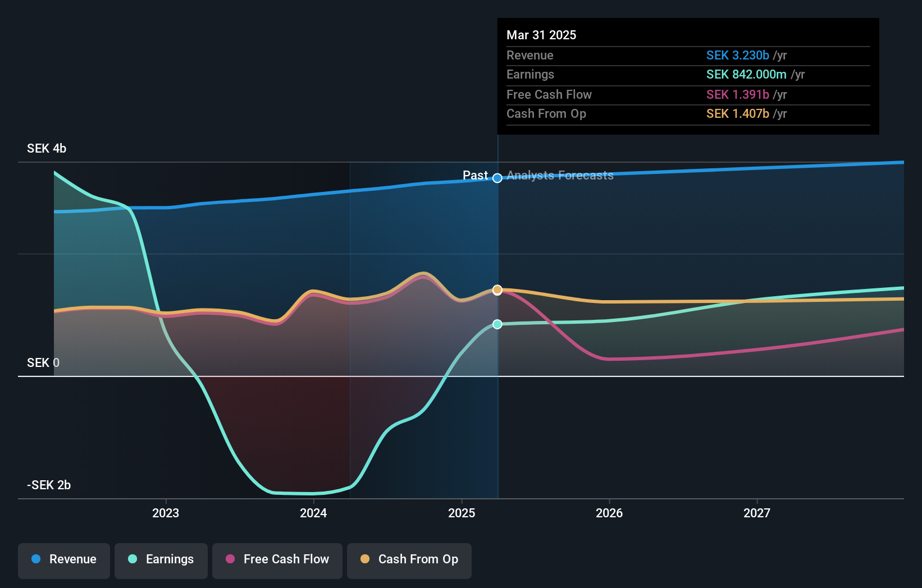Click the SEK 4b y-axis label
The height and width of the screenshot is (588, 922).
47,149
